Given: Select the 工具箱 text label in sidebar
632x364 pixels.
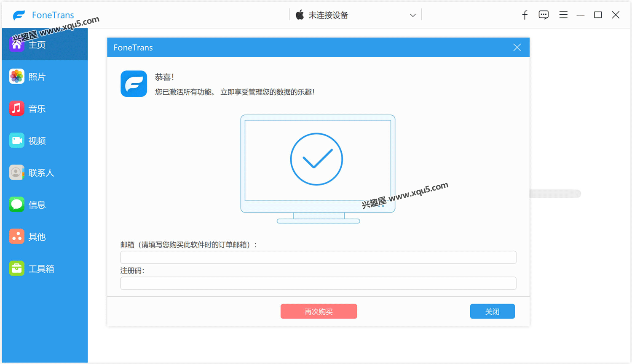Looking at the screenshot, I should (41, 269).
